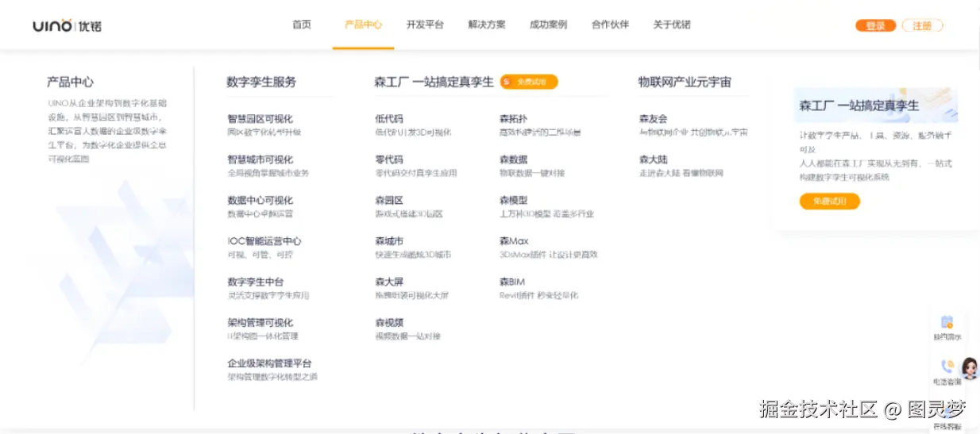Open the 零代码 product link
Screen dimensions: 980x434
coord(389,159)
